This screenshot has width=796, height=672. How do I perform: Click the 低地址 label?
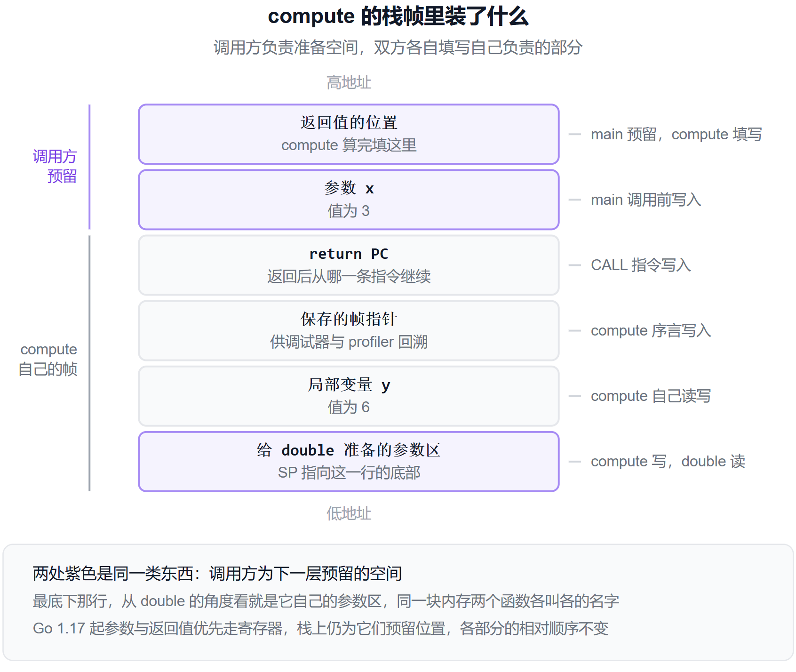click(x=349, y=513)
